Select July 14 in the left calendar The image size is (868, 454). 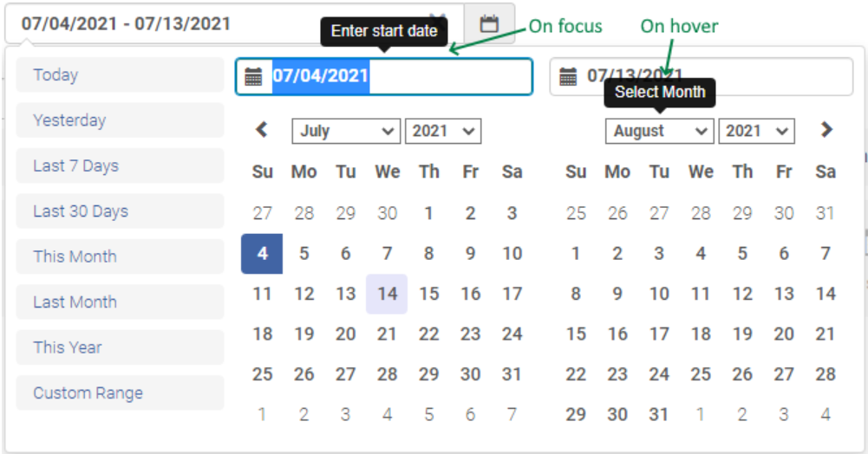(x=387, y=294)
